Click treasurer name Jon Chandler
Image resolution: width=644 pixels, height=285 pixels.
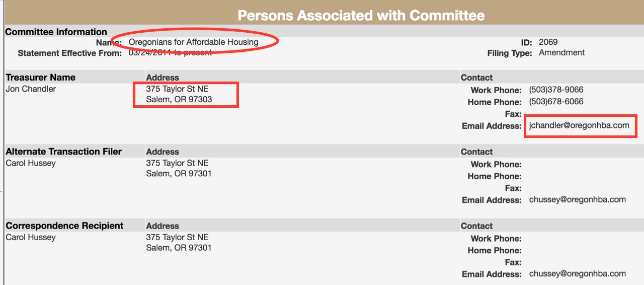[31, 89]
